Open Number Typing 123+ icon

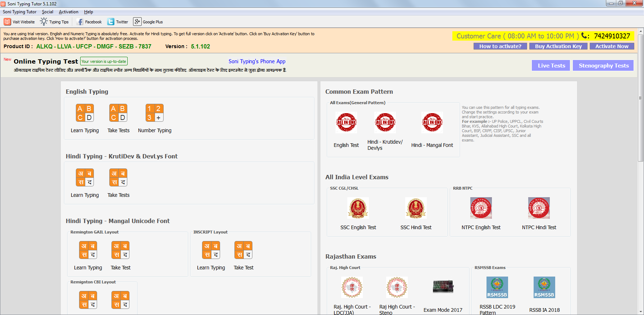(x=155, y=113)
